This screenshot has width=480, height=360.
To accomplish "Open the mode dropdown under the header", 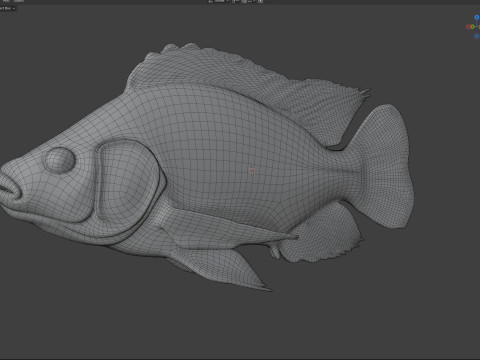I will (8, 9).
